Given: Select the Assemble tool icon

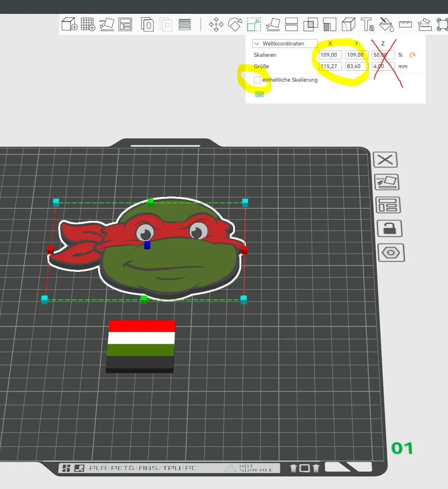Looking at the screenshot, I should (x=424, y=24).
